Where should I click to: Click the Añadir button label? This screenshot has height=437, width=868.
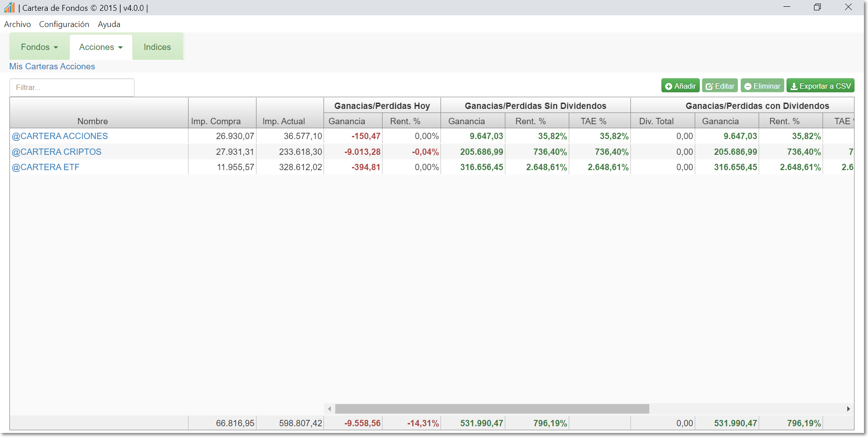pyautogui.click(x=685, y=86)
